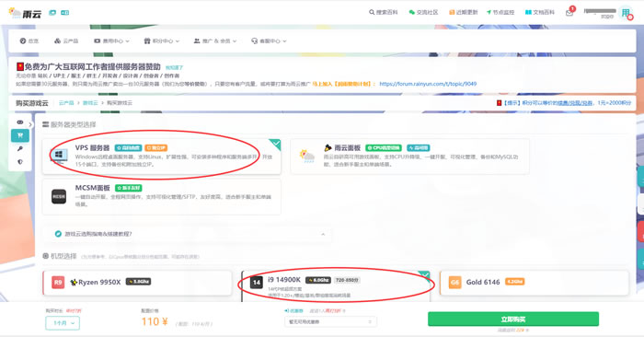Click the gamepad icon in the left sidebar

tap(19, 122)
